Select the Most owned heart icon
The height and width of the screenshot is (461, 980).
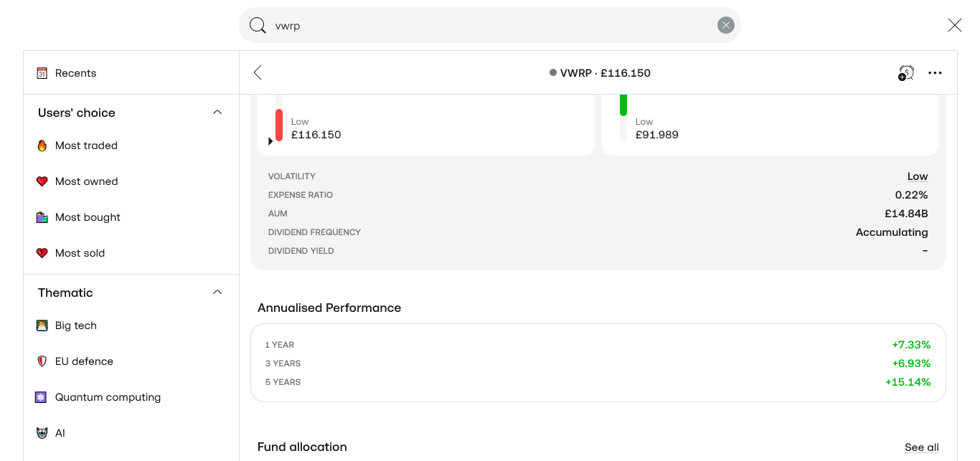click(42, 181)
